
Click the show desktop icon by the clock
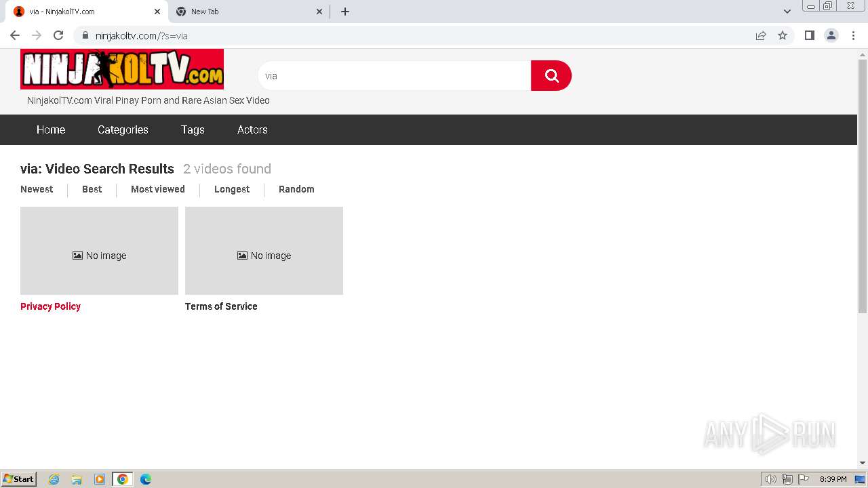tap(860, 479)
